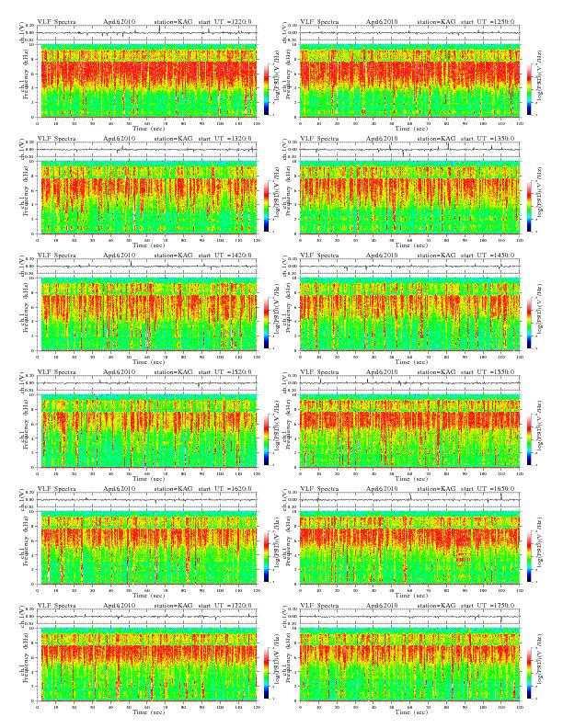Screen dimensions: 563x728
Task: Click the ch.1 waveform strip above the UT 1520 spectrogram
Action: pyautogui.click(x=147, y=383)
